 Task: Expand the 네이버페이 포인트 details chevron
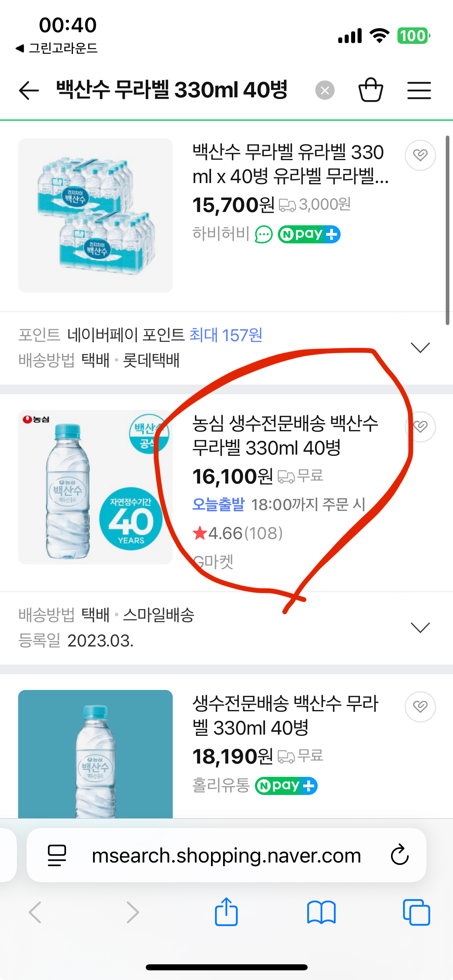tap(420, 347)
